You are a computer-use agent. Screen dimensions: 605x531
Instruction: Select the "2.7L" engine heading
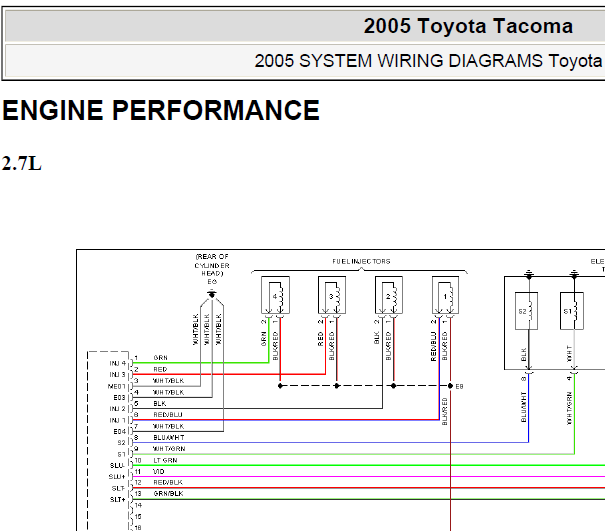tap(22, 164)
